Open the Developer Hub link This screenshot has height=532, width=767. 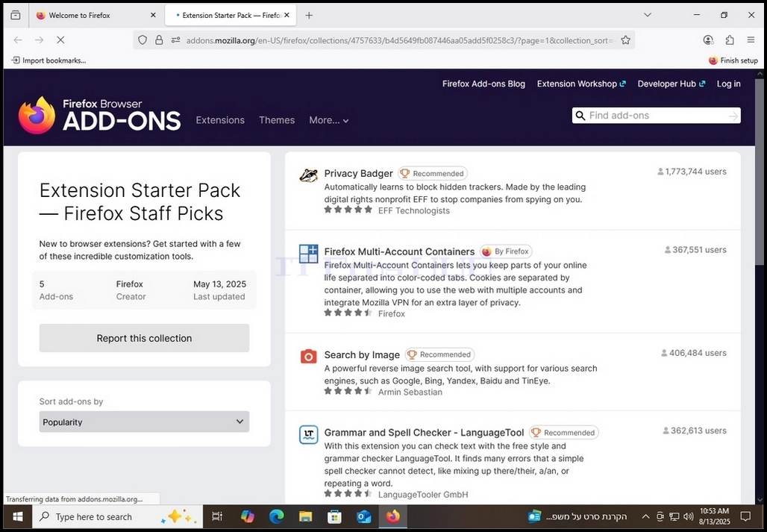point(671,84)
